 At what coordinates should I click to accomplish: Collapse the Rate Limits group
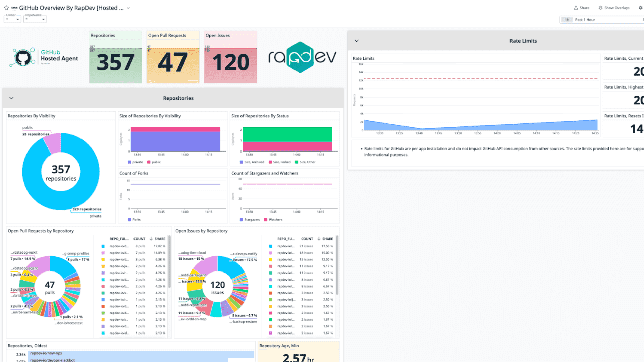coord(357,41)
